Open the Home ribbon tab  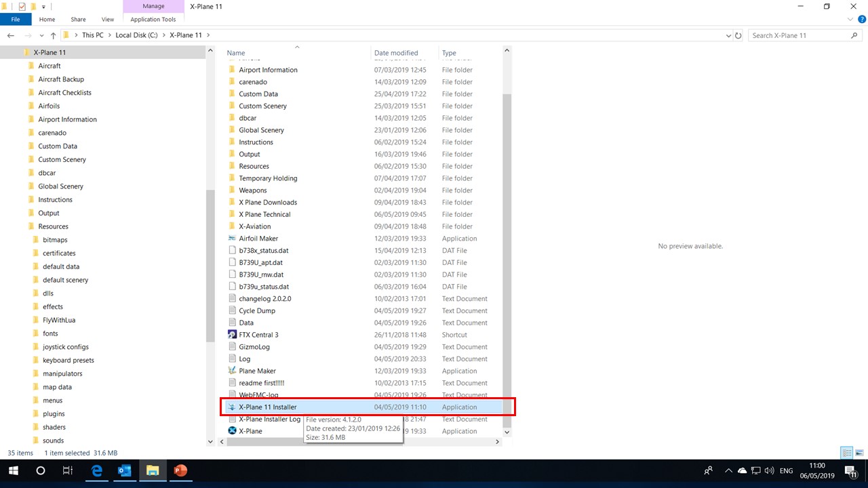(47, 20)
